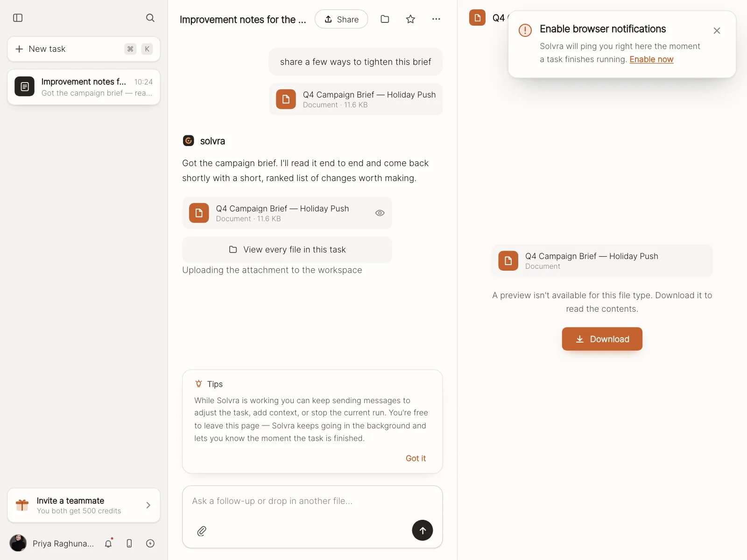Click the circular icon beside the phone icon
This screenshot has width=747, height=560.
[150, 543]
